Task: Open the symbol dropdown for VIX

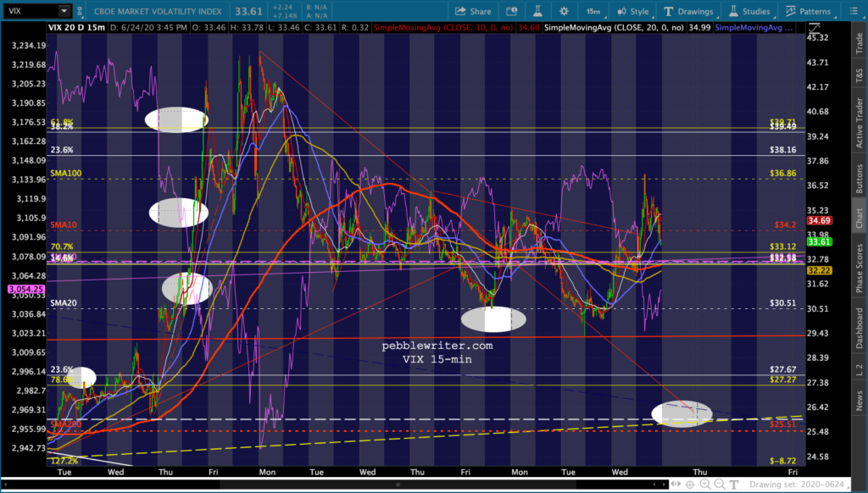Action: pyautogui.click(x=64, y=11)
